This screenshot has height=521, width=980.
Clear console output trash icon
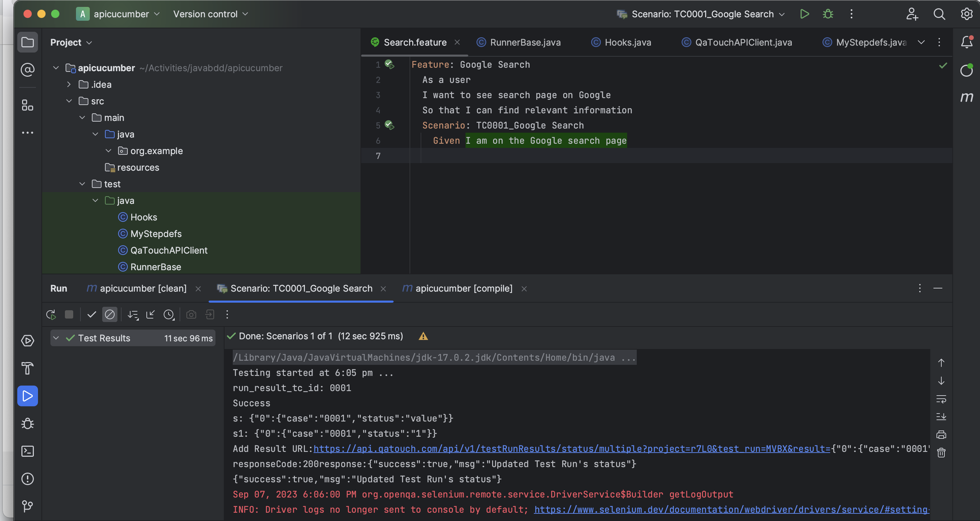coord(941,453)
